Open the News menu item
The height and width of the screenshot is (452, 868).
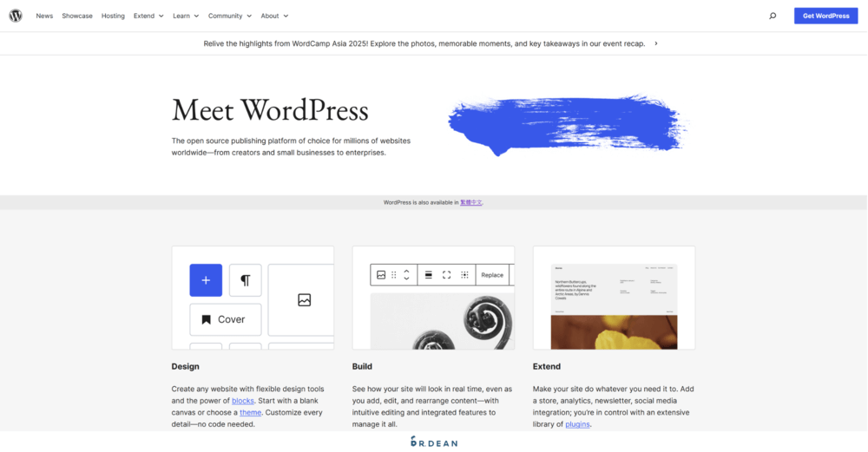click(44, 16)
